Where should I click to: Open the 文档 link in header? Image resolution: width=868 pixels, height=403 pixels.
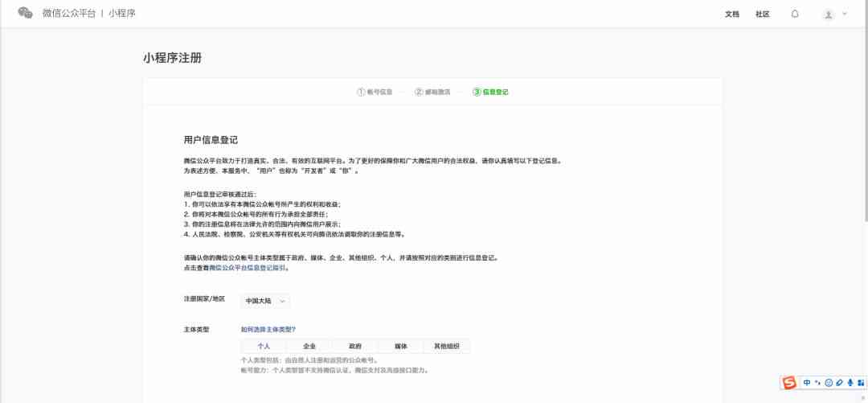point(732,14)
